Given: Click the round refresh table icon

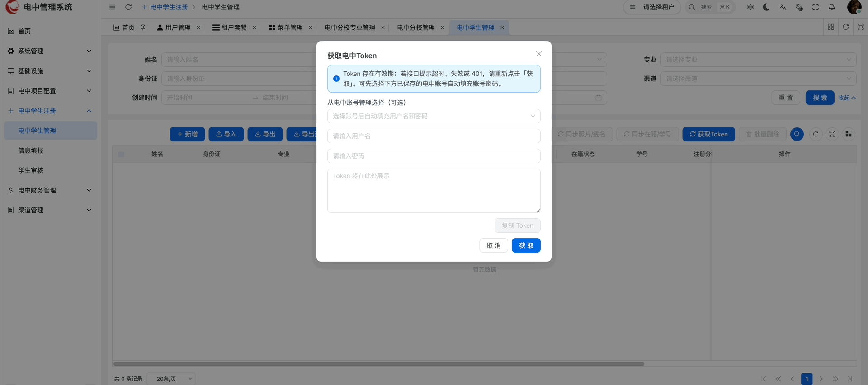Looking at the screenshot, I should 816,134.
